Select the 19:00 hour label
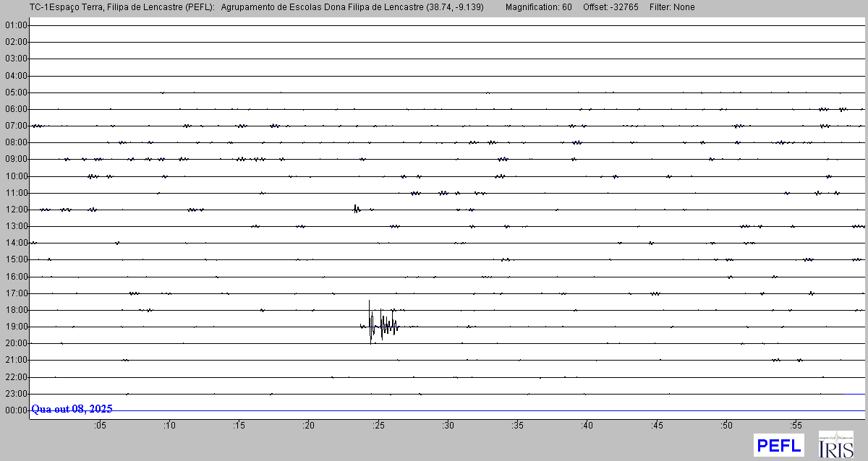Image resolution: width=868 pixels, height=461 pixels. tap(15, 327)
